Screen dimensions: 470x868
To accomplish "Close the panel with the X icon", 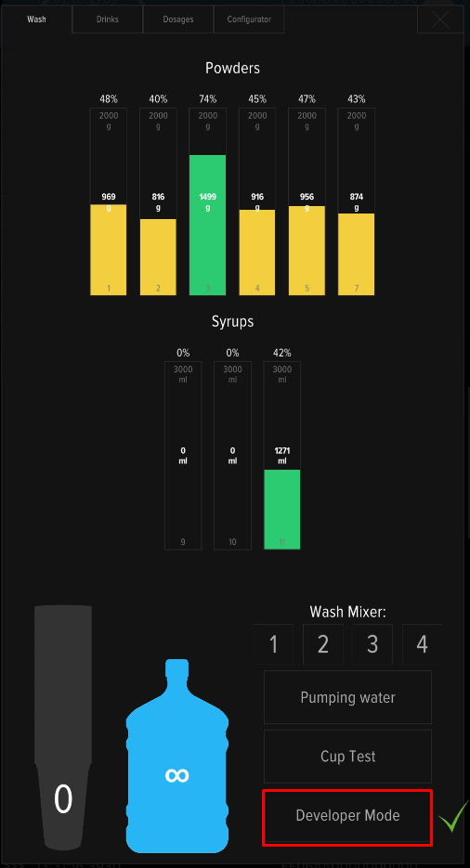I will [x=440, y=19].
